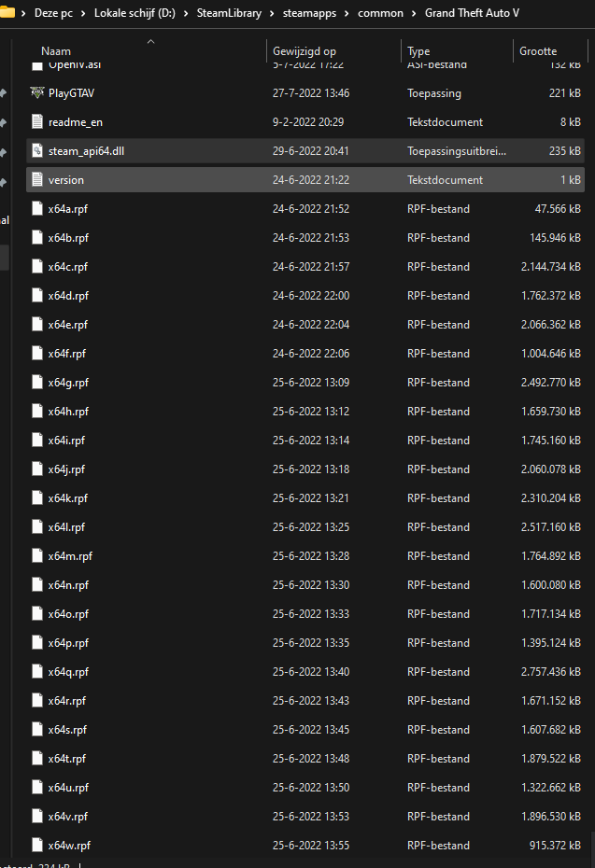595x868 pixels.
Task: Expand the chevron after Lokale schijf (D:)
Action: 186,13
